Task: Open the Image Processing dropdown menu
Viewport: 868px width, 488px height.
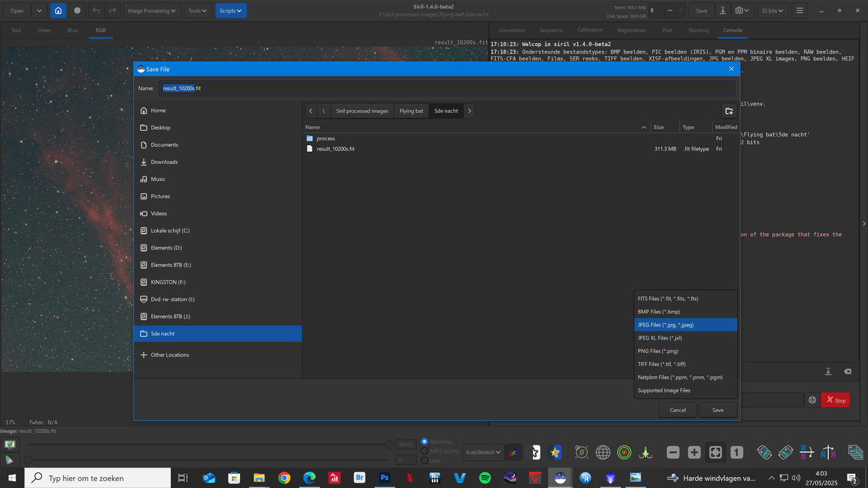Action: tap(152, 11)
